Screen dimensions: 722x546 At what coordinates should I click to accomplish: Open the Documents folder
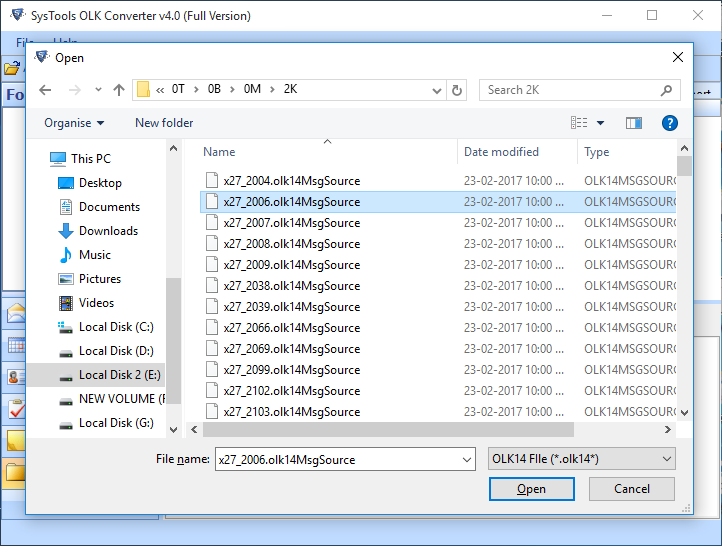(x=99, y=207)
